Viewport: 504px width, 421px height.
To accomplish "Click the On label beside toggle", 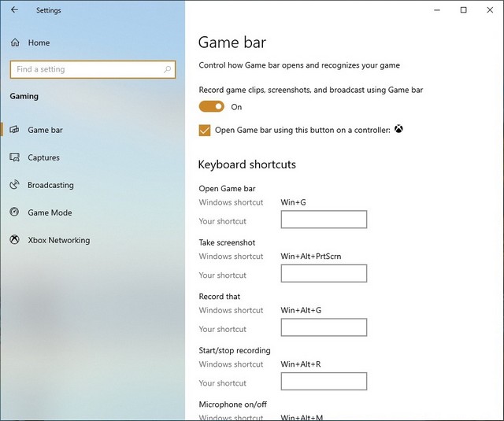I will tap(236, 107).
